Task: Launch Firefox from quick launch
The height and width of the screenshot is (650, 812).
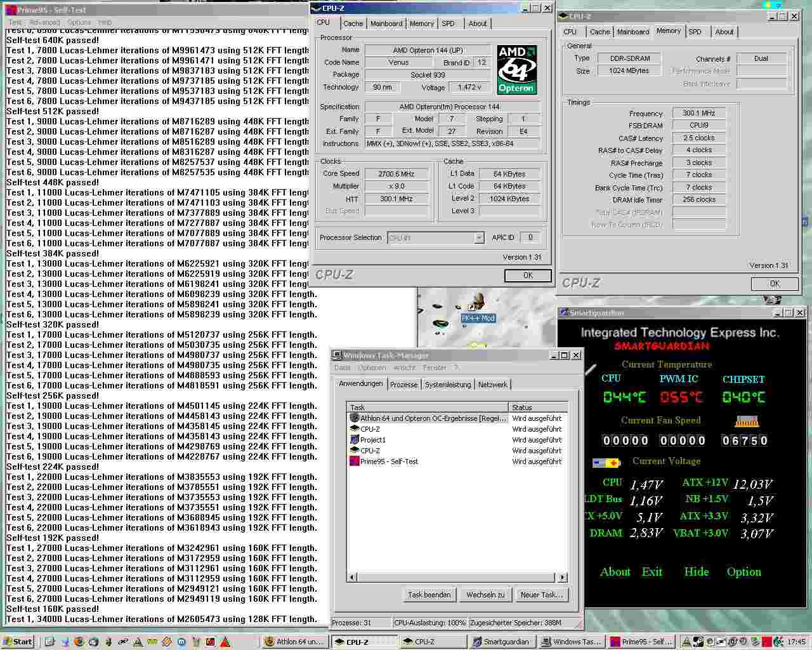Action: 79,642
